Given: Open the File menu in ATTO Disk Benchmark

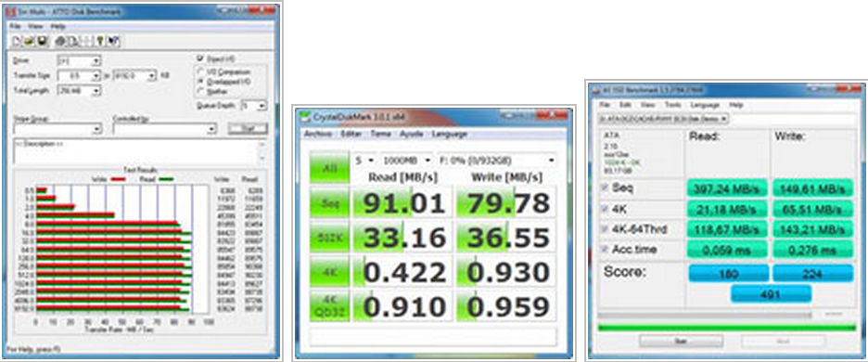Looking at the screenshot, I should click(15, 26).
